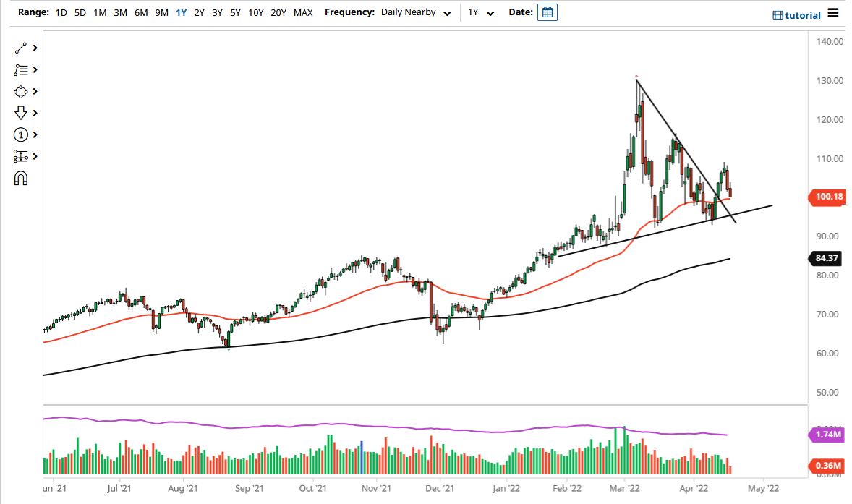
Task: Click the 100.18 price label
Action: [x=826, y=197]
